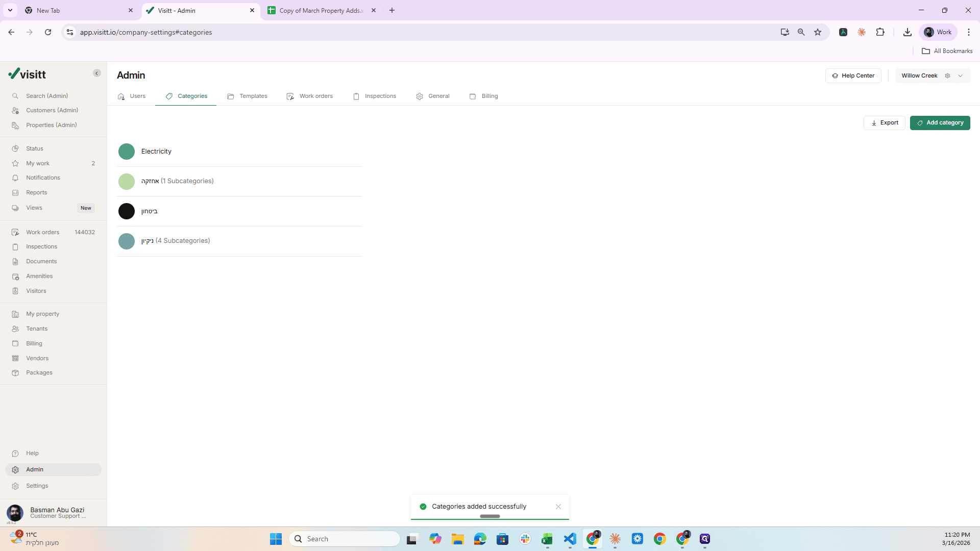Switch to the Templates tab
The height and width of the screenshot is (551, 980).
pyautogui.click(x=248, y=96)
